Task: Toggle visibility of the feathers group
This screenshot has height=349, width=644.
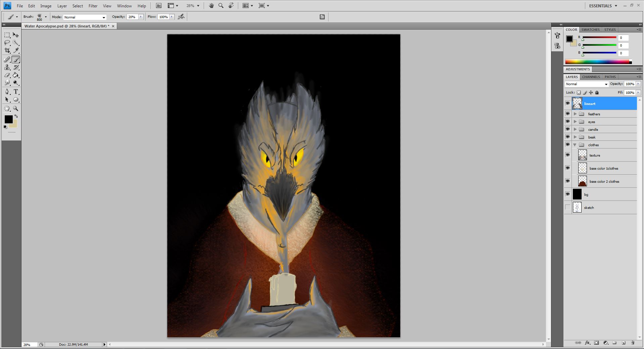Action: pyautogui.click(x=567, y=114)
